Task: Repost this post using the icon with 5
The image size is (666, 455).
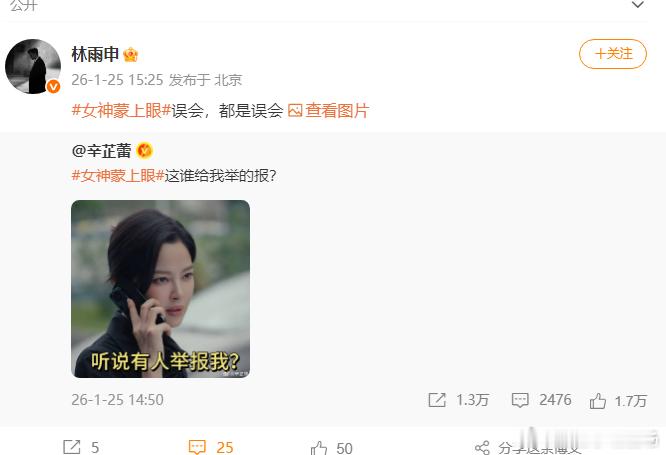Action: [71, 447]
